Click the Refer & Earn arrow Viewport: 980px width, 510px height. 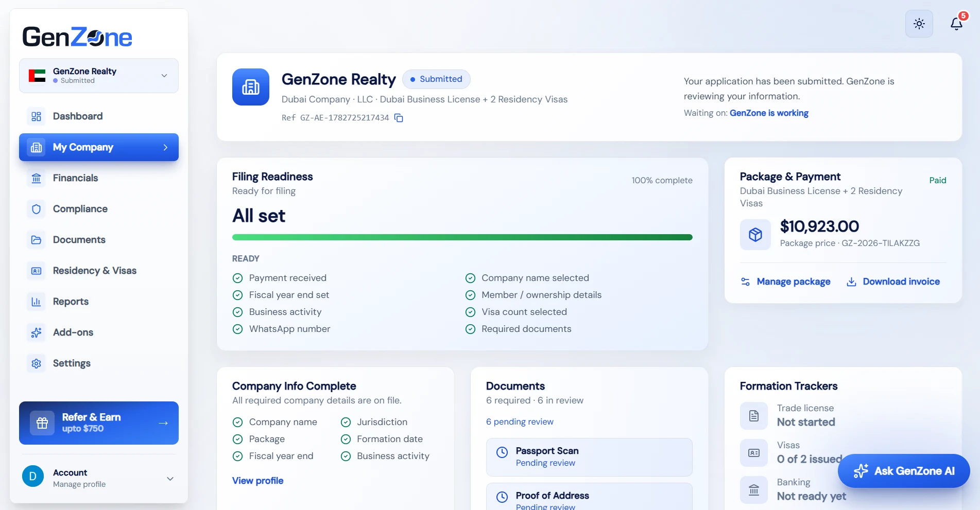coord(163,423)
